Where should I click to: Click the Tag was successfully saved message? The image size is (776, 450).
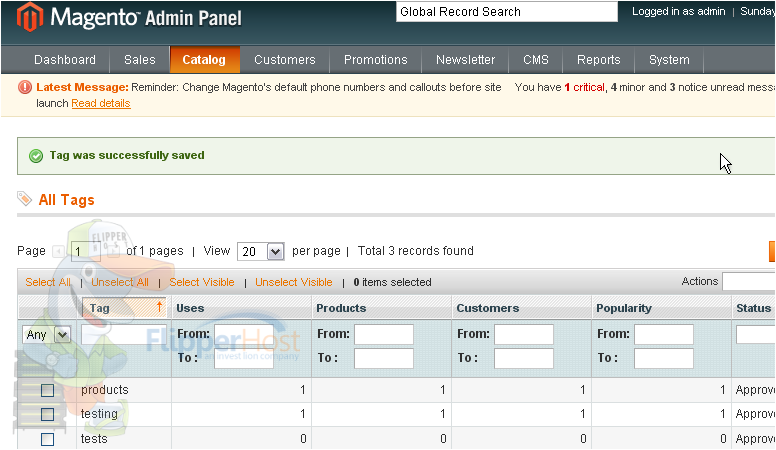click(127, 155)
